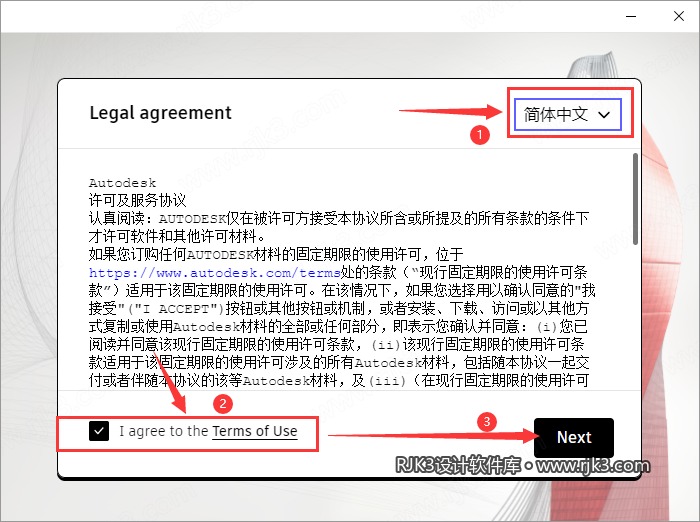Screen dimensions: 700x522
Task: Open the 简体中文 language dropdown
Action: click(x=567, y=114)
